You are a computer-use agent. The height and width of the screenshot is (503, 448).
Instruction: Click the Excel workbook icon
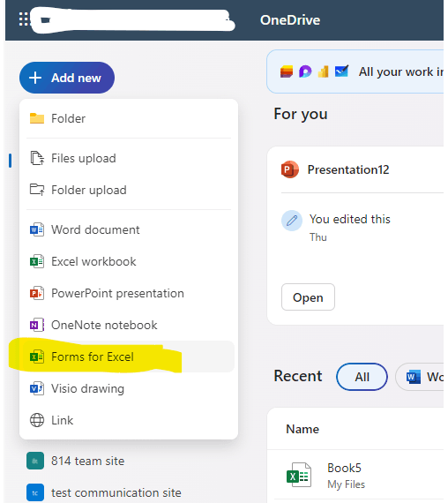pyautogui.click(x=37, y=261)
